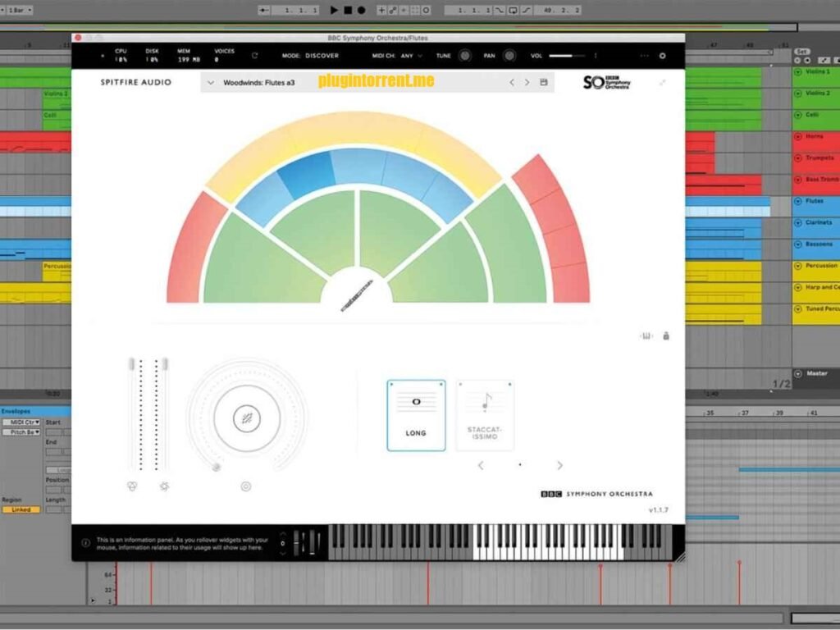Click the dynamics icon below right fader

pyautogui.click(x=164, y=486)
